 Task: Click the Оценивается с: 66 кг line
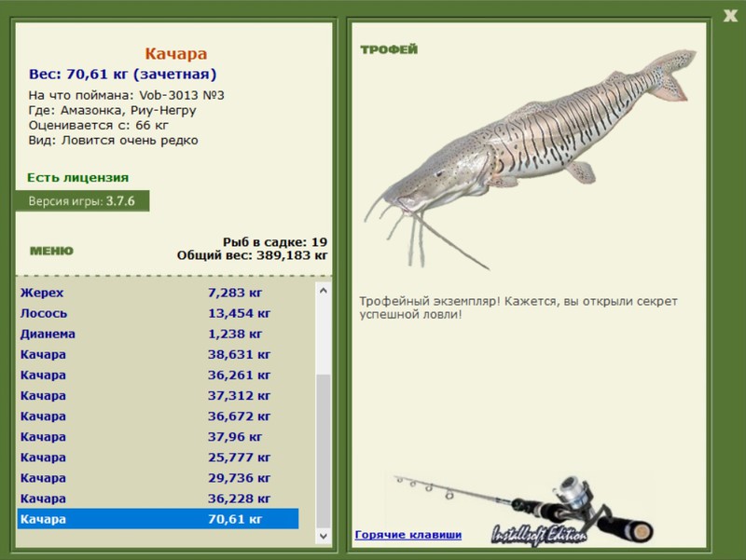point(99,126)
